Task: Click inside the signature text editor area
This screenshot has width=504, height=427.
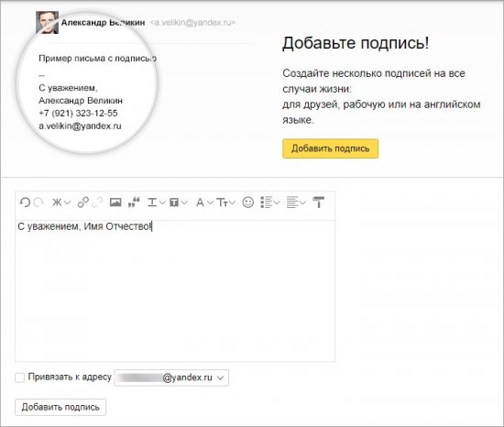Action: click(175, 290)
